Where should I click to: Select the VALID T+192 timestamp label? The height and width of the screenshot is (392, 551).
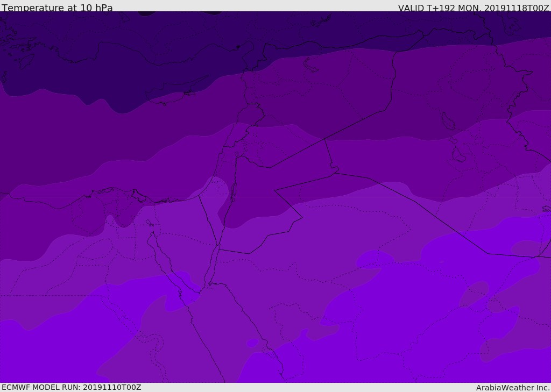[474, 8]
